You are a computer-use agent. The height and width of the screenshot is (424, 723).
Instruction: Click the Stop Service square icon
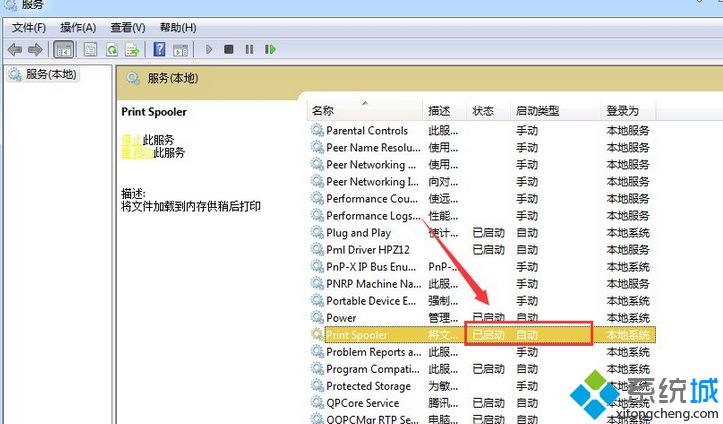pyautogui.click(x=228, y=49)
